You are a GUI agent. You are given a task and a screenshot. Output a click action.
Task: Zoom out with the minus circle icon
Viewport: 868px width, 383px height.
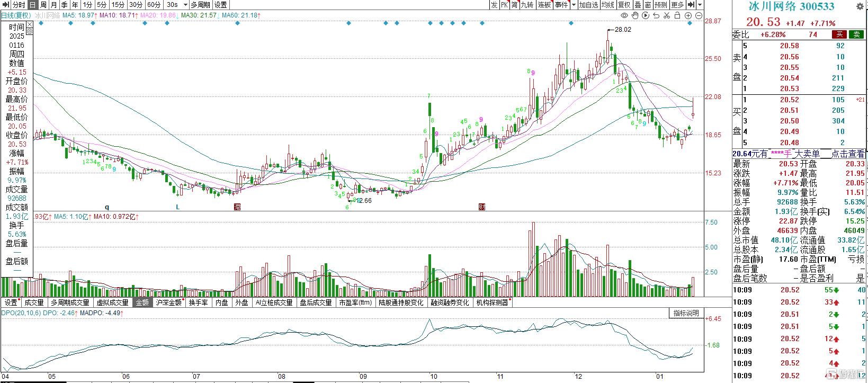(x=699, y=16)
